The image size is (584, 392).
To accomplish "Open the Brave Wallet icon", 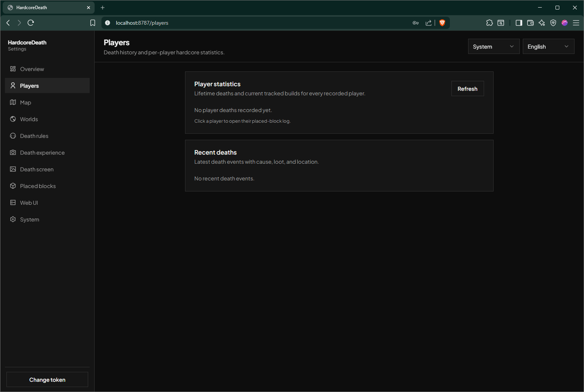I will click(530, 23).
